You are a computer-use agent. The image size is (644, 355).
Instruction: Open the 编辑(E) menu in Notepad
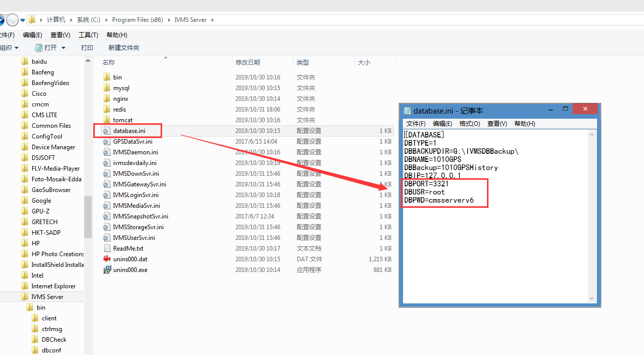443,124
